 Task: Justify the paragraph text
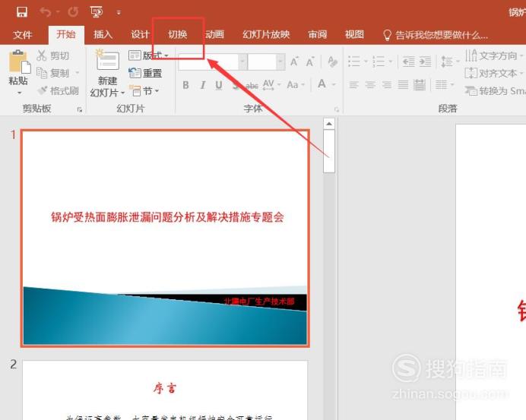[x=403, y=85]
